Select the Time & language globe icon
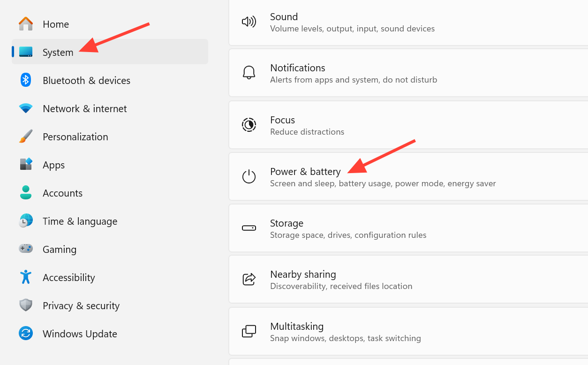This screenshot has height=365, width=588. tap(26, 221)
